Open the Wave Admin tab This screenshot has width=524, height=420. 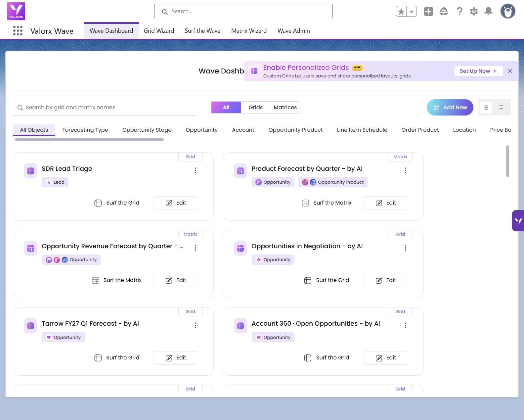pos(294,31)
